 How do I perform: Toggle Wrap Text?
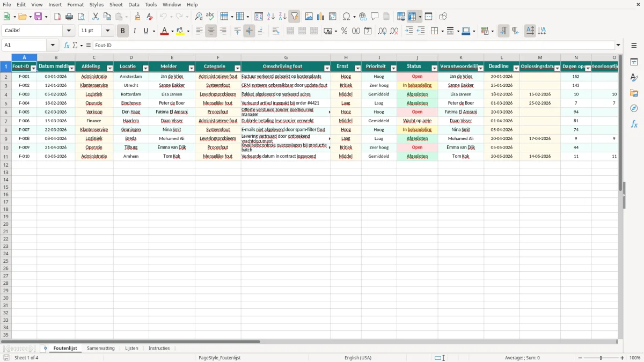pyautogui.click(x=276, y=31)
